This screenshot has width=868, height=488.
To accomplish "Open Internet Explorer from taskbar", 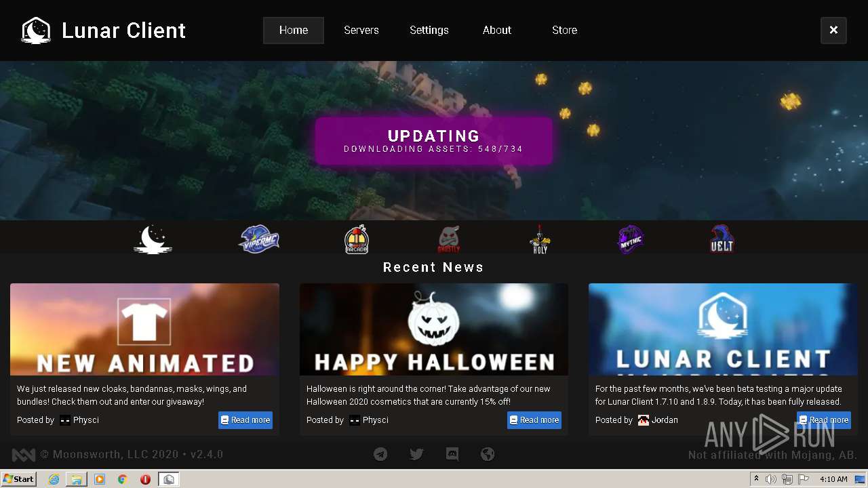I will 54,479.
